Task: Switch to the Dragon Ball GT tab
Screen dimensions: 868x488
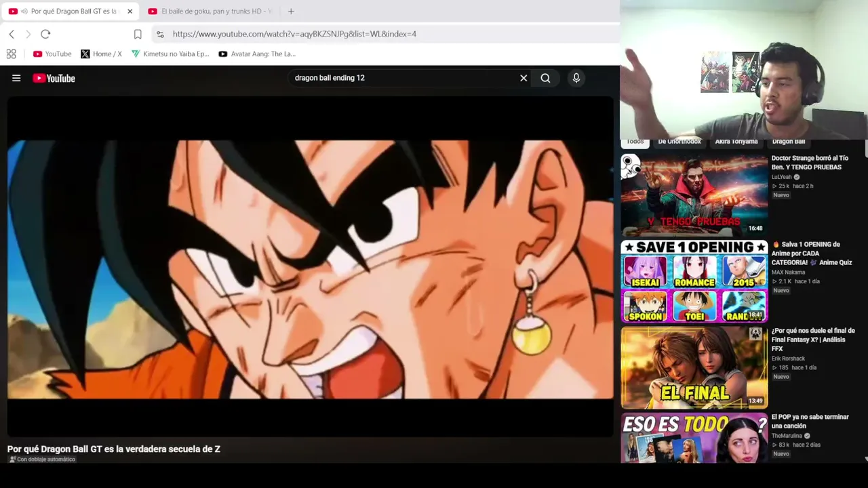Action: pos(71,12)
